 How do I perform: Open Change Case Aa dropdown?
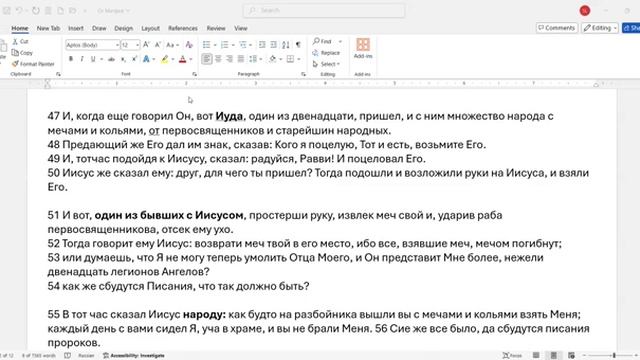(173, 44)
